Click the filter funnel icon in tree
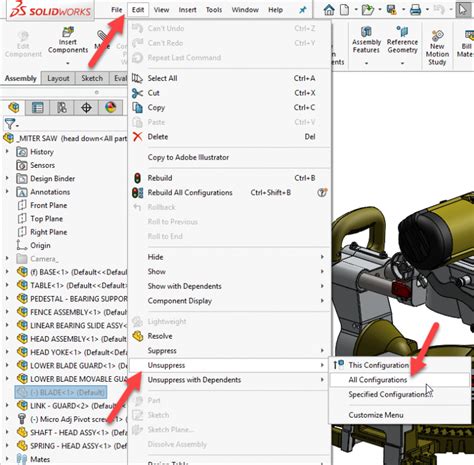Viewport: 474px width, 465px height. 10,124
